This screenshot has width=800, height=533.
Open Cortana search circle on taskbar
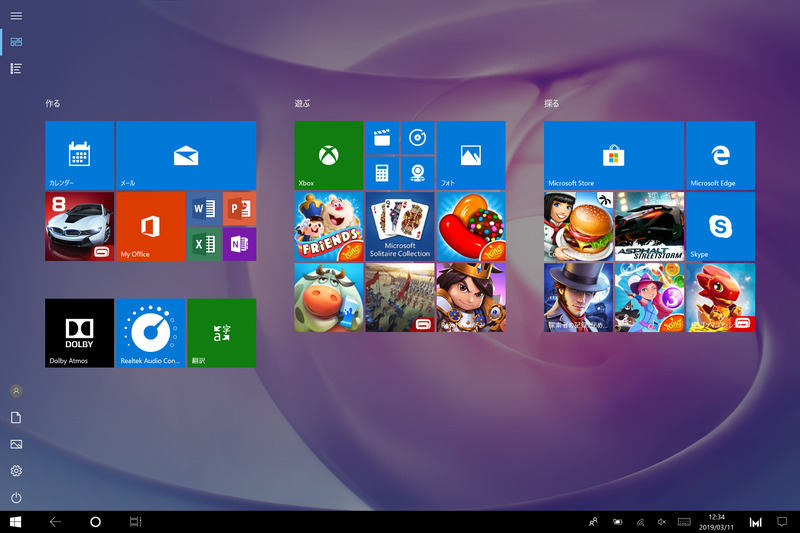pos(95,522)
